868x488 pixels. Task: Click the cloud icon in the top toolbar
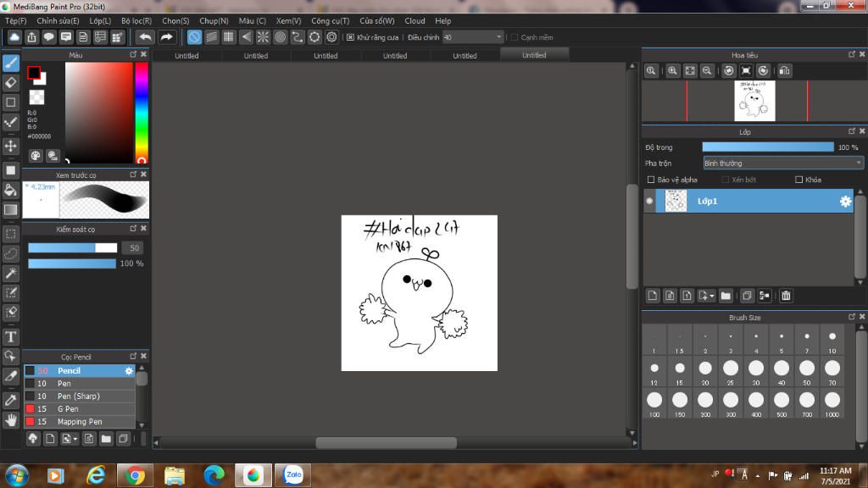coord(14,37)
